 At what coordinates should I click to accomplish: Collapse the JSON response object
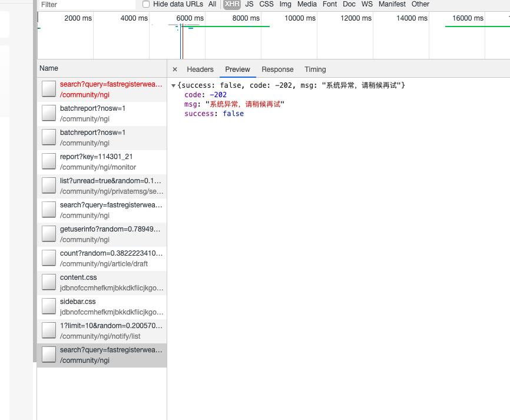point(173,85)
